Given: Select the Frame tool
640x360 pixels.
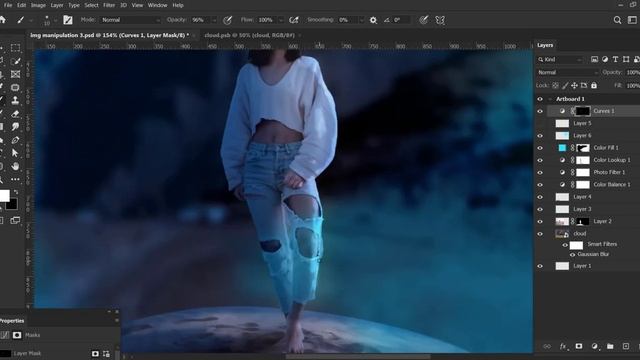Looking at the screenshot, I should pos(16,74).
